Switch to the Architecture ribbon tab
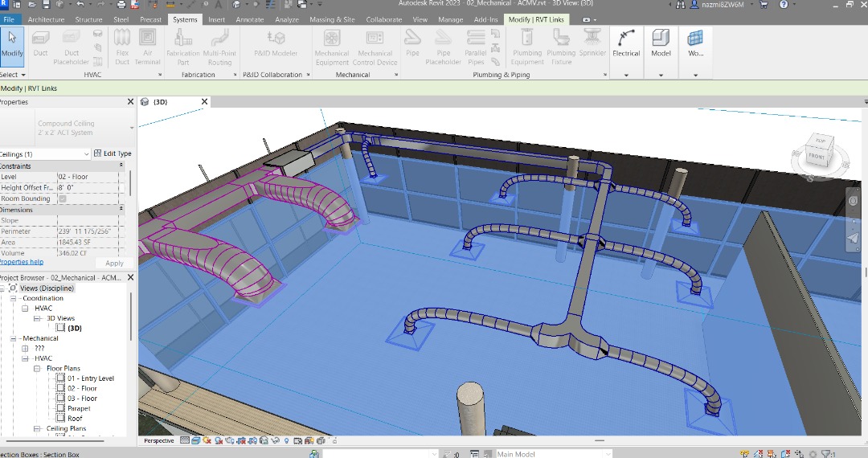Viewport: 868px width, 458px height. pos(46,19)
